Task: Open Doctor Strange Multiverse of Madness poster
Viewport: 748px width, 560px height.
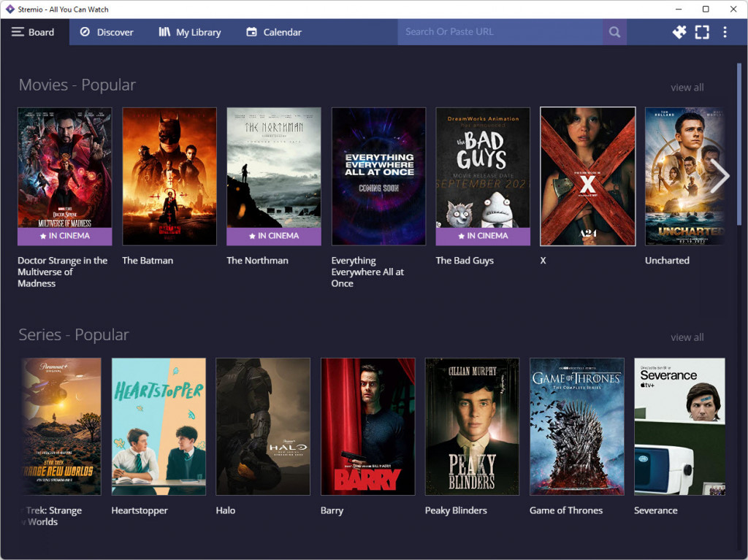Action: tap(65, 177)
